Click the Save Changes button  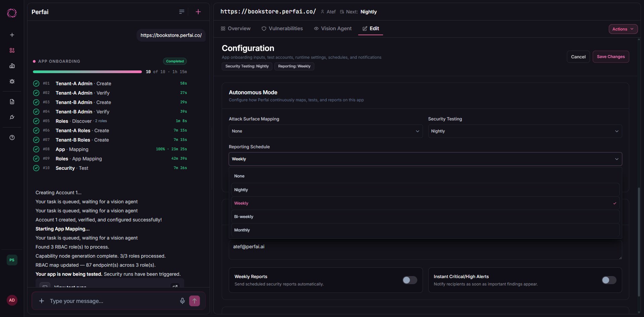(x=611, y=57)
